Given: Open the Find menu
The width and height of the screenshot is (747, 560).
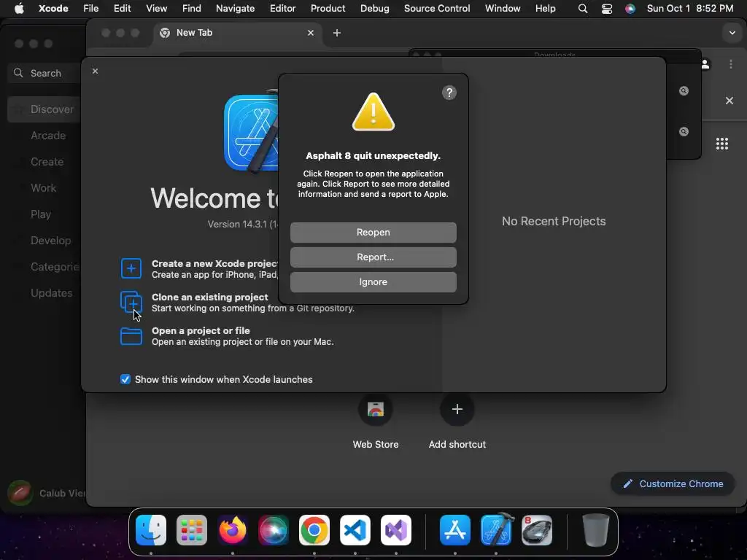Looking at the screenshot, I should [192, 8].
